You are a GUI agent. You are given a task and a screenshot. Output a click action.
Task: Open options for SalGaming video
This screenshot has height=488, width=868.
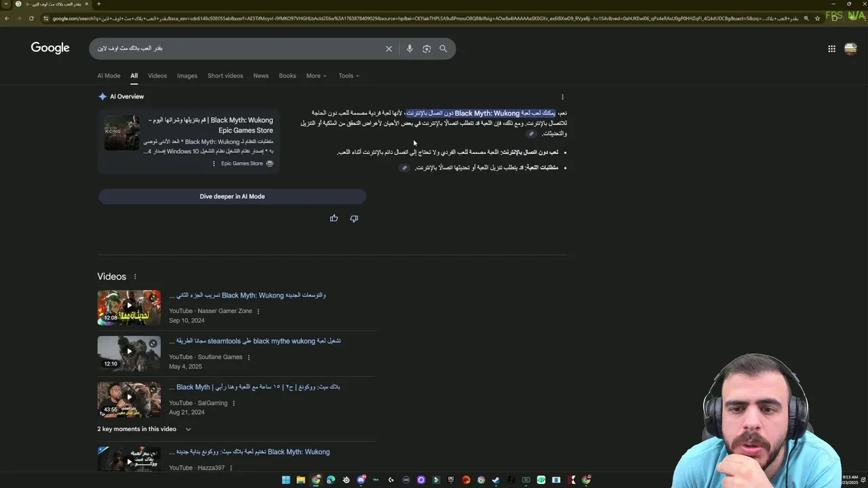pyautogui.click(x=234, y=403)
